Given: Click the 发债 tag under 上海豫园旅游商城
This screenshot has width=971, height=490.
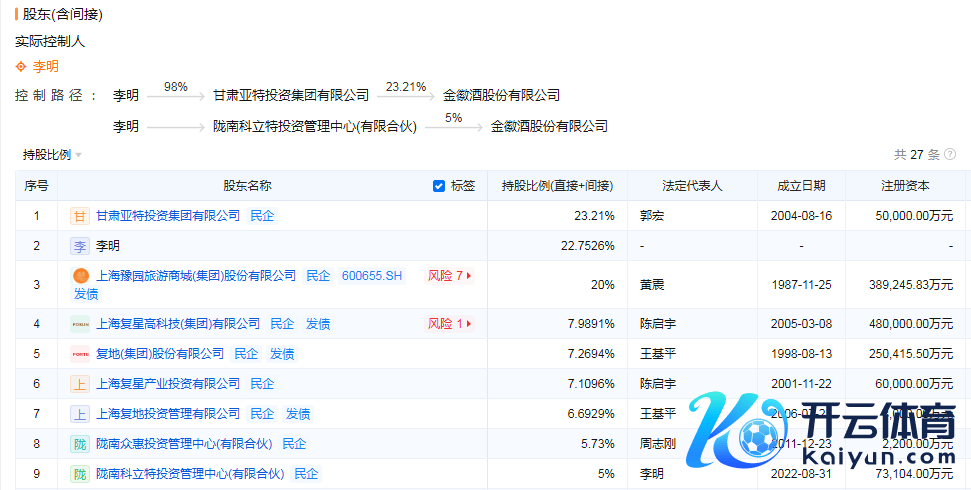Looking at the screenshot, I should (x=86, y=294).
